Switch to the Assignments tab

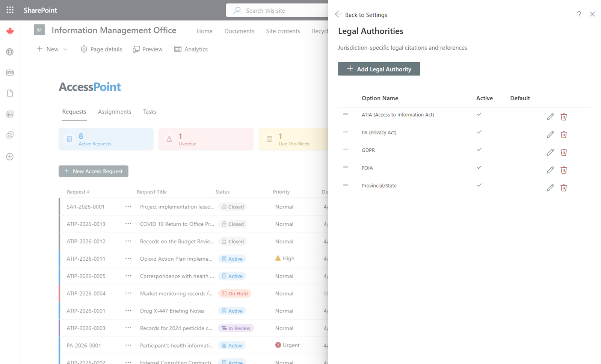pyautogui.click(x=115, y=112)
